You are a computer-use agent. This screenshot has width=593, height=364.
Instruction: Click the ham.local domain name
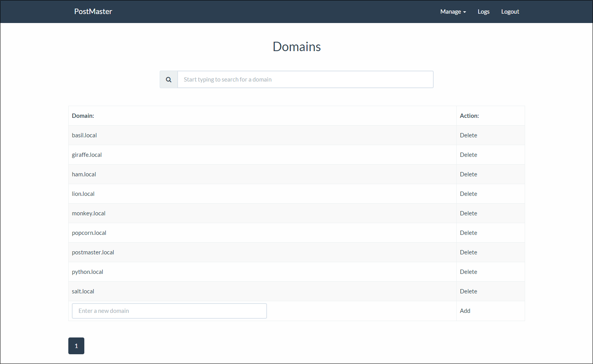point(84,174)
